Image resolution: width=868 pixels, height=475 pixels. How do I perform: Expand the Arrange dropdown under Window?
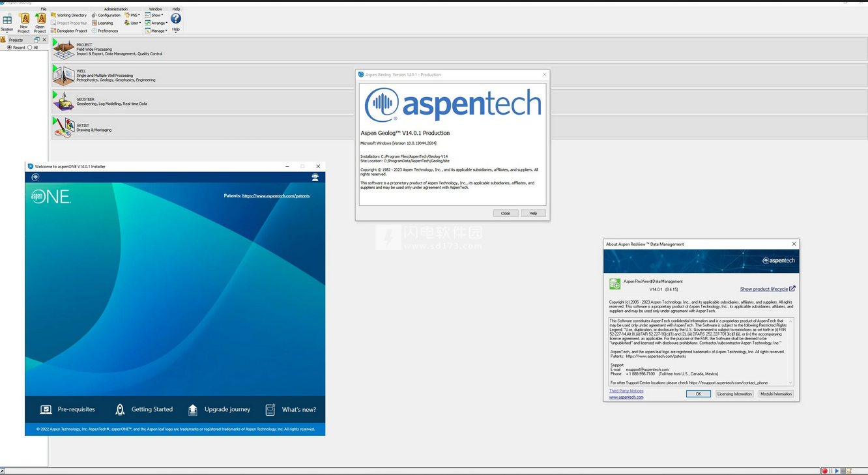(156, 23)
